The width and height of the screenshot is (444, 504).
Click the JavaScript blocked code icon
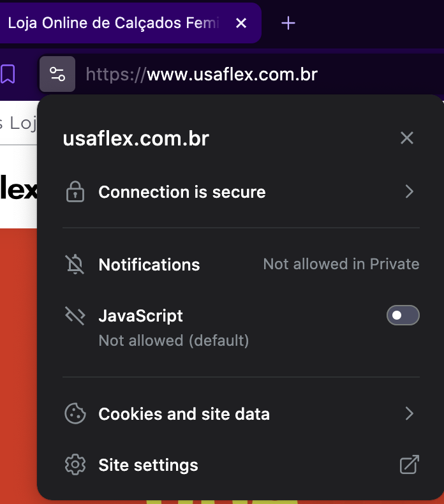(x=75, y=316)
